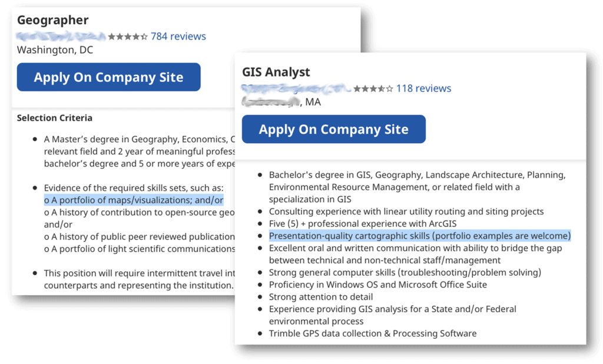Click the star rating beside 118 reviews
This screenshot has width=603, height=364.
tap(373, 89)
